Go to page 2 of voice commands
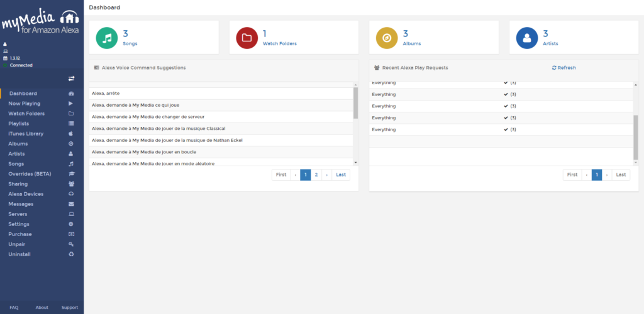644x314 pixels. (316, 175)
